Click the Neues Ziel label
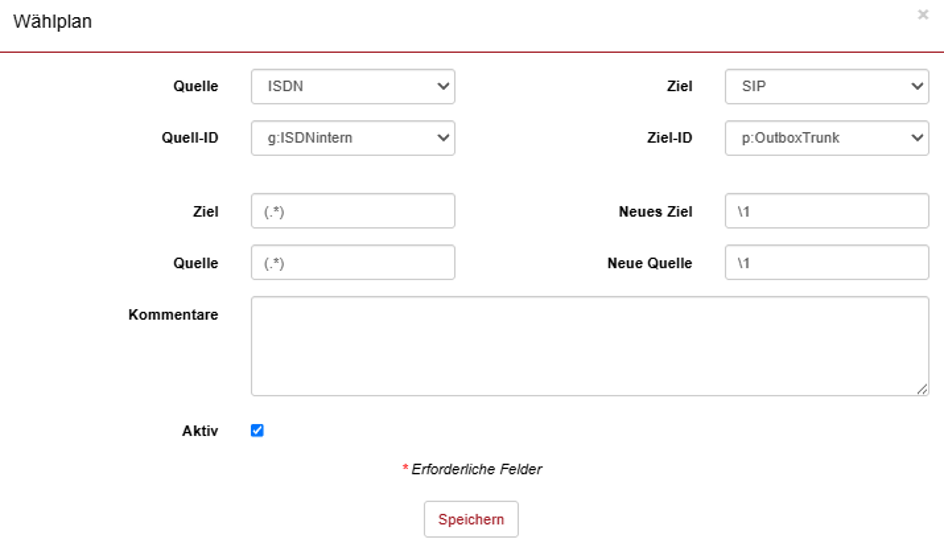 (x=656, y=212)
